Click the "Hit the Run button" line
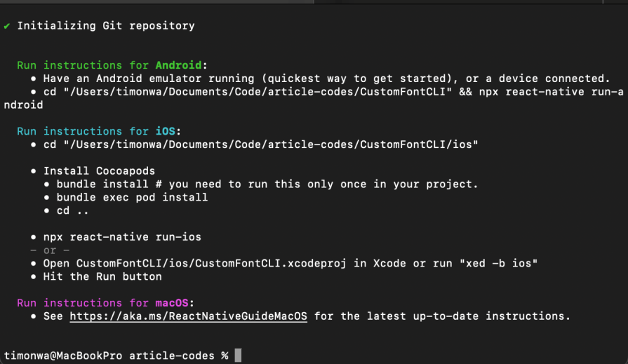The image size is (628, 364). click(x=102, y=276)
